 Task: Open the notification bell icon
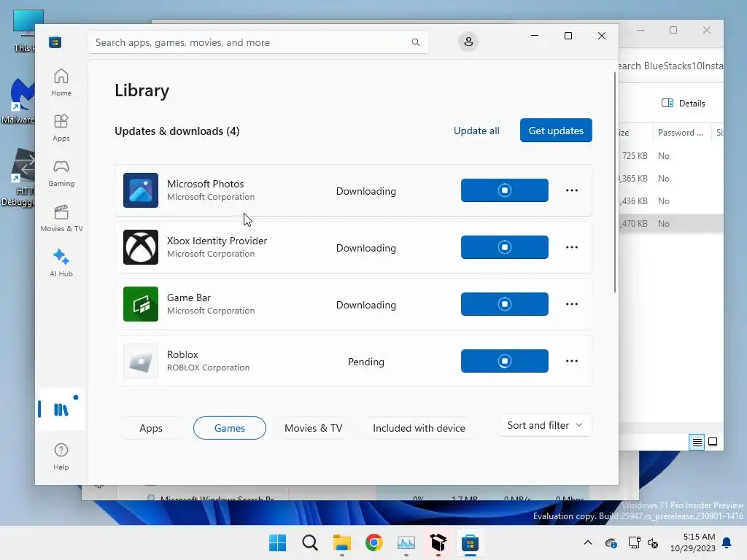click(x=727, y=542)
